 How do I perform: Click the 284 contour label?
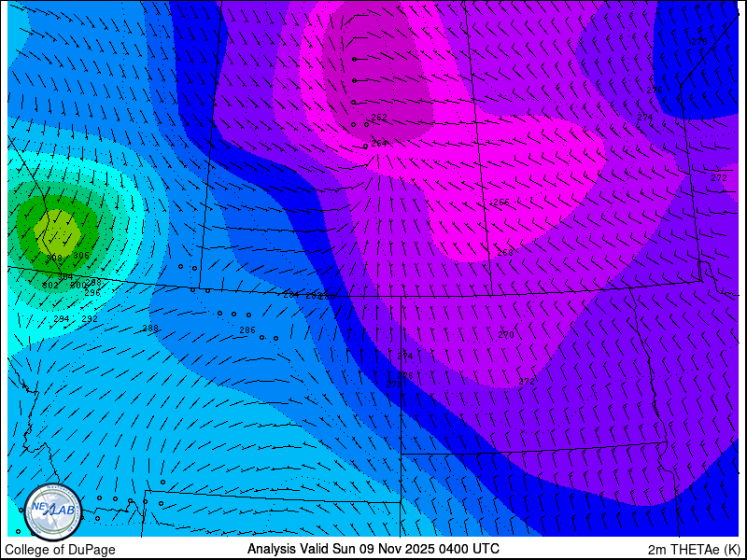point(290,295)
